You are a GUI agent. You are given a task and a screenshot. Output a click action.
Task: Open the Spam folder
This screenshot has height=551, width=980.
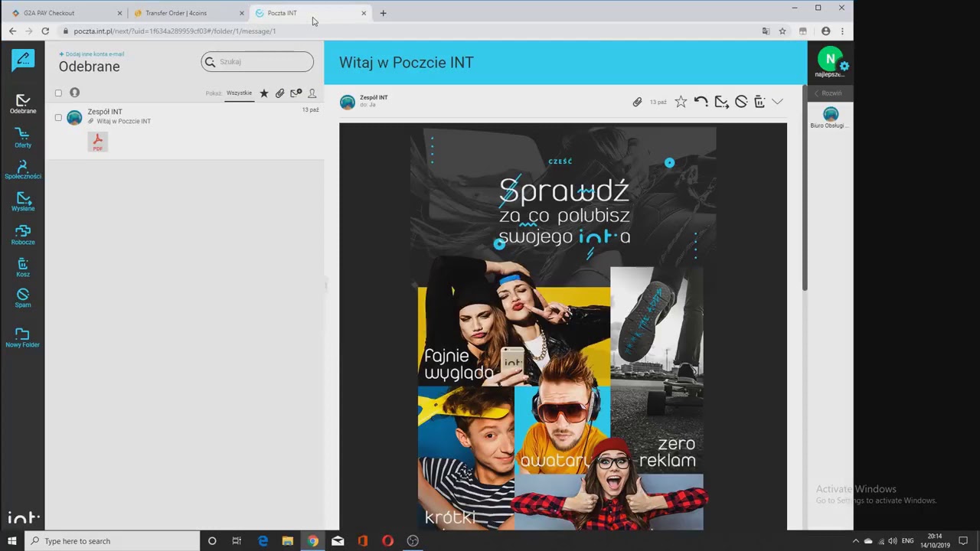23,298
